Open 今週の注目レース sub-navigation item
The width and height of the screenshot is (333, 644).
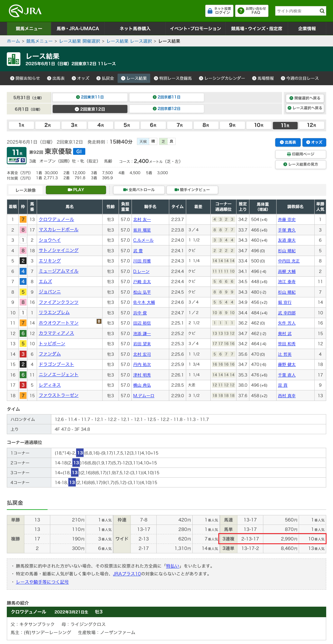(300, 78)
